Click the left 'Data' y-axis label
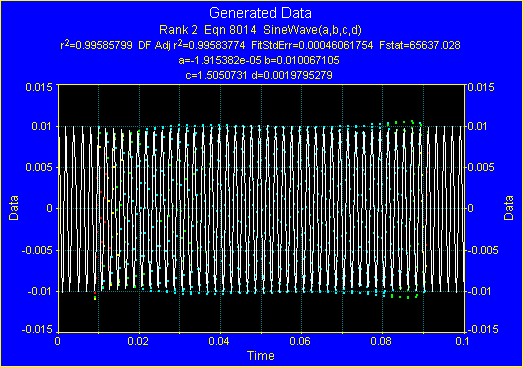This screenshot has height=367, width=523. pos(14,208)
